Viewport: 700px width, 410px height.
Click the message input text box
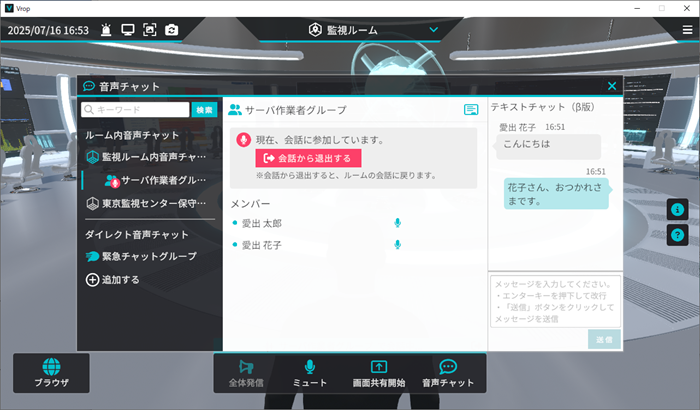coord(554,298)
